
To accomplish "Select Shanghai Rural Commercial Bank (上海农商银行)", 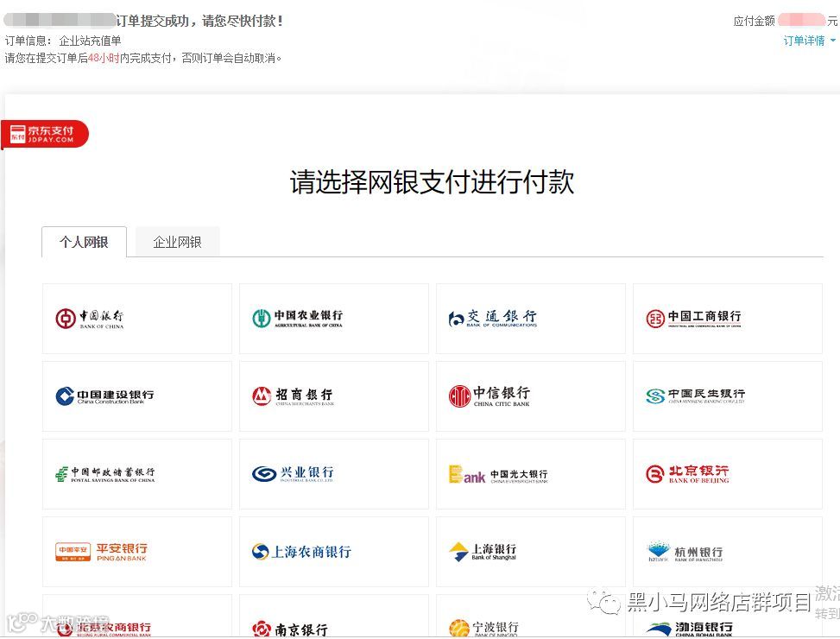I will [x=334, y=552].
